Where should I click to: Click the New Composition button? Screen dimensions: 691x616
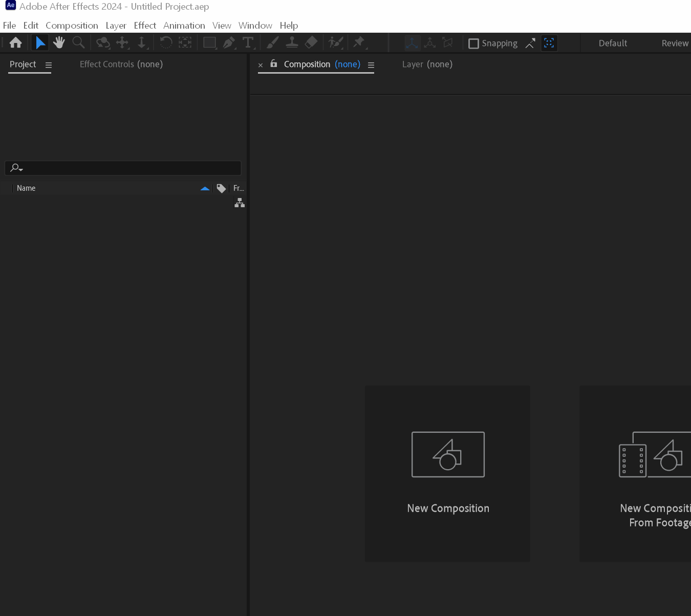448,473
